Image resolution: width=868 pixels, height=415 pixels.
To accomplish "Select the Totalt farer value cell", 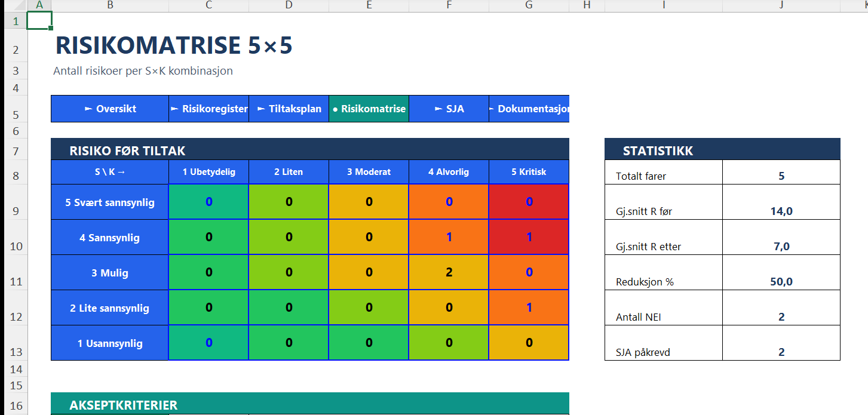I will click(x=781, y=176).
